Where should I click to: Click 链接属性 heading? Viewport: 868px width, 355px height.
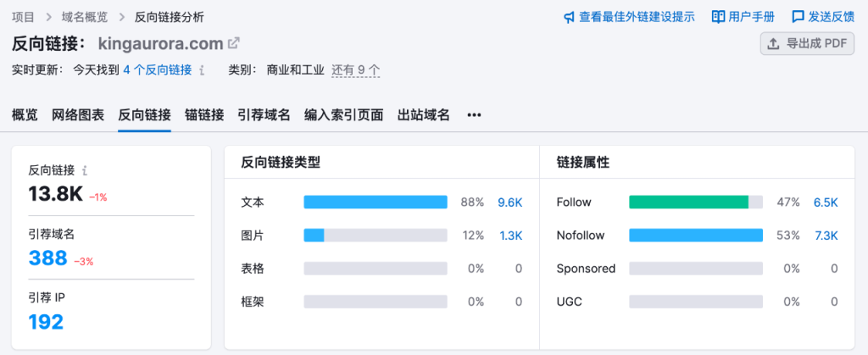(x=583, y=163)
